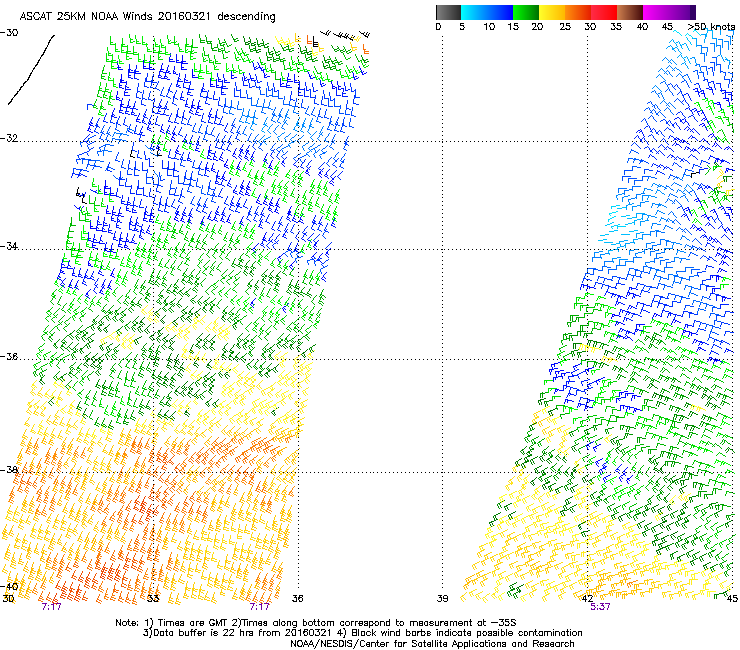Click the latitude label '-40'
This screenshot has width=740, height=650.
click(x=9, y=587)
